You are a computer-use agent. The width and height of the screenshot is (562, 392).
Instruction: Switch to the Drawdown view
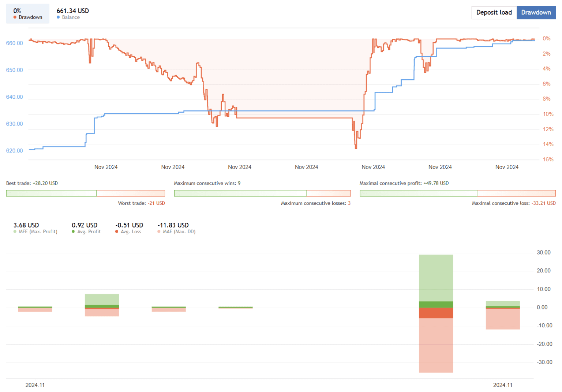coord(536,12)
